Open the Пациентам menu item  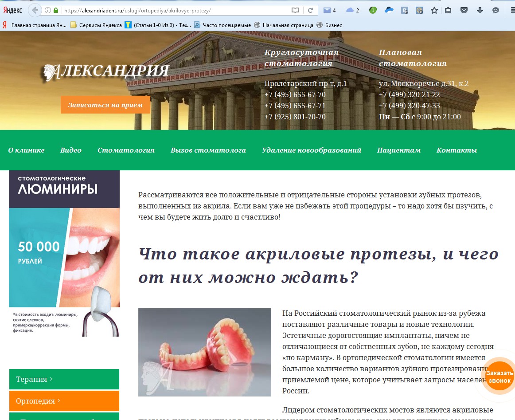pyautogui.click(x=399, y=150)
